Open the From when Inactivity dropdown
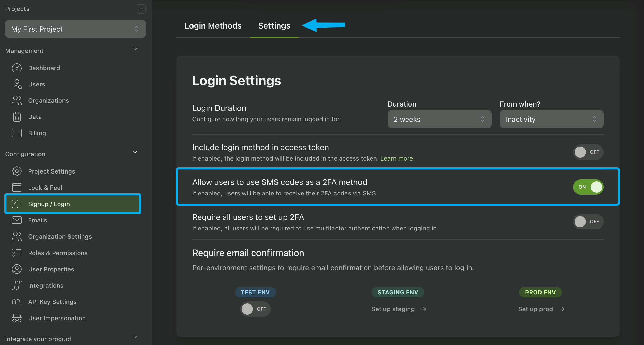 [551, 119]
